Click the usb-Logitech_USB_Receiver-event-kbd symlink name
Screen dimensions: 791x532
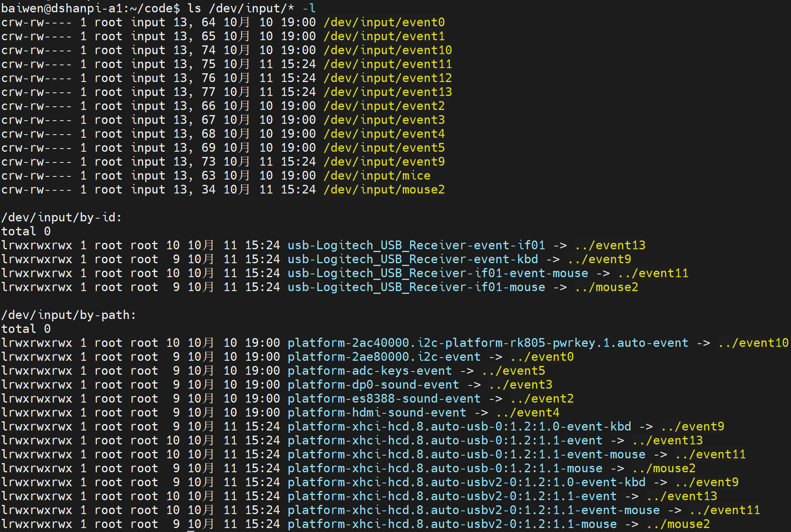tap(412, 259)
